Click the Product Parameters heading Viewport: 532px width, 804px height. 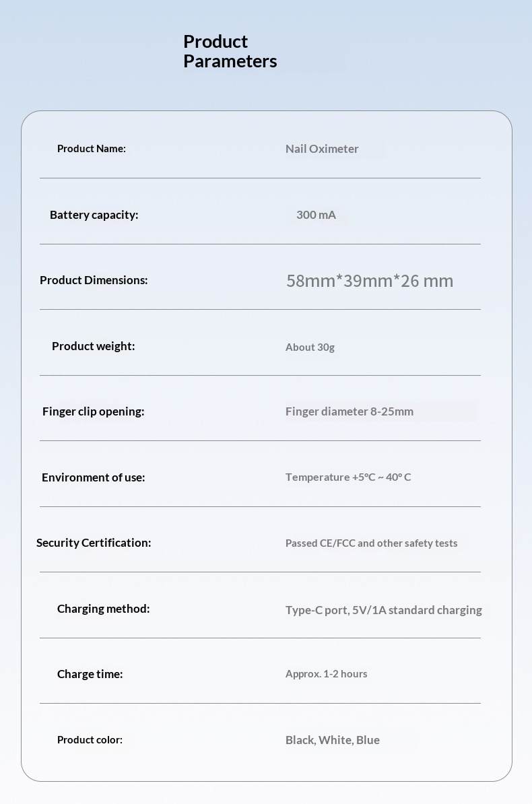[230, 51]
